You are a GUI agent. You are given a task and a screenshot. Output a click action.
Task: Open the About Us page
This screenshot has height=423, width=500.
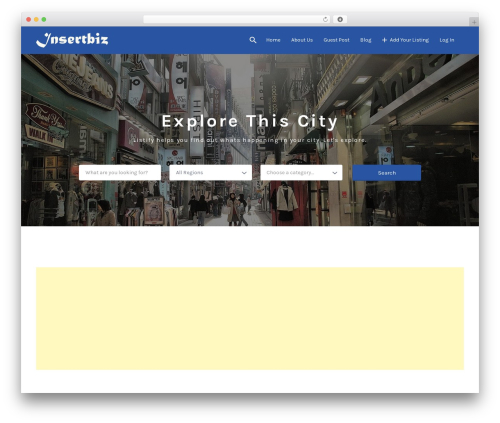pos(302,40)
